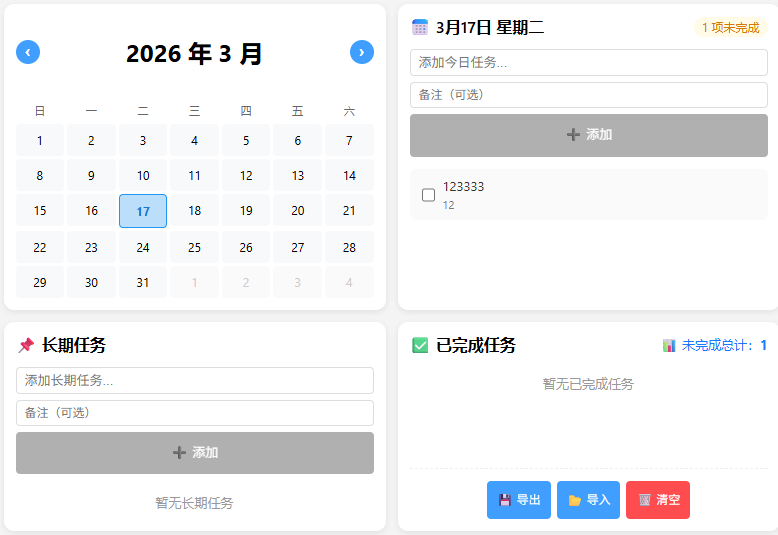Pick day 13 of March

tap(298, 176)
